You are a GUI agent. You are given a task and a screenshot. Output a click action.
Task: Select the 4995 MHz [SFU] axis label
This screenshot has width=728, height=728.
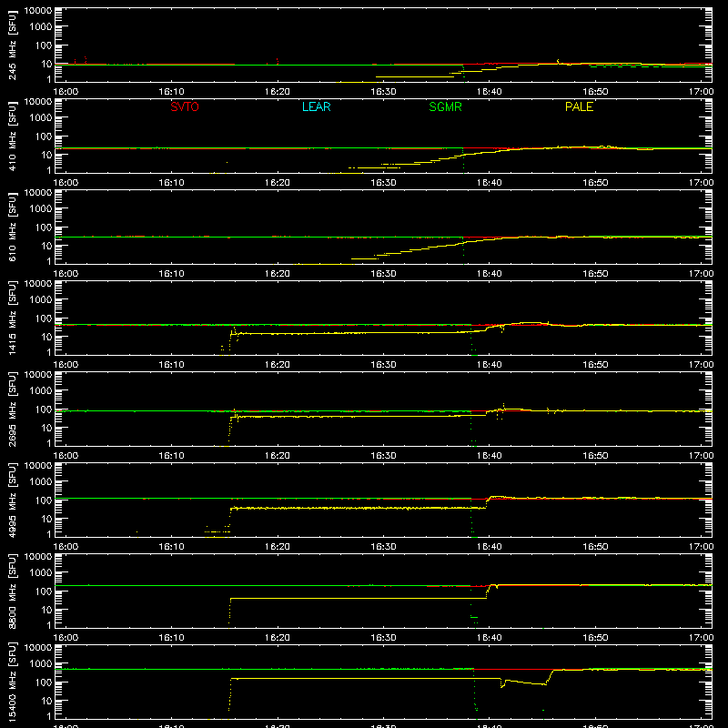coord(13,500)
